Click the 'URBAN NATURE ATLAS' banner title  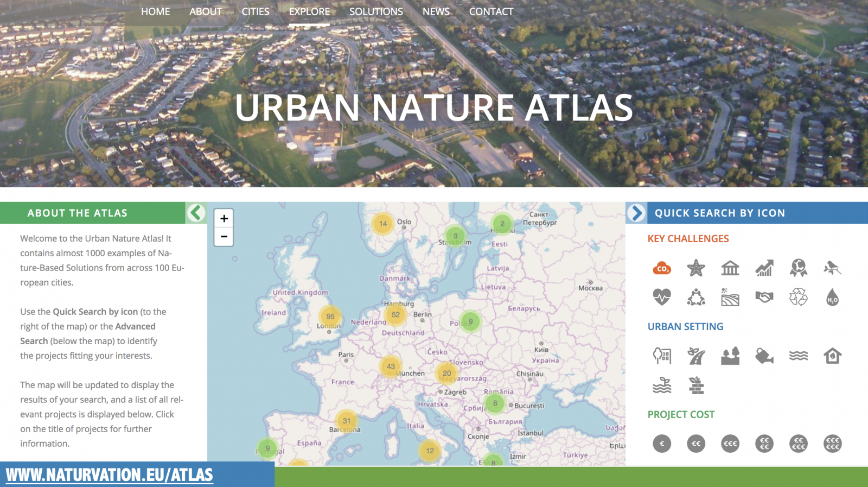[x=434, y=107]
